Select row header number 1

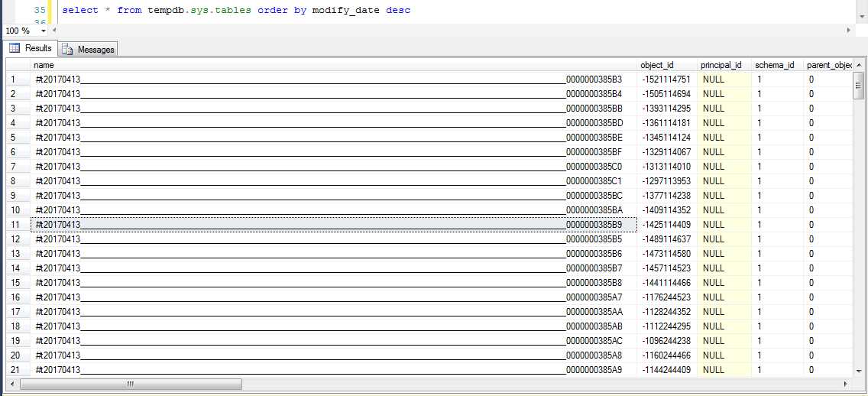(18, 80)
